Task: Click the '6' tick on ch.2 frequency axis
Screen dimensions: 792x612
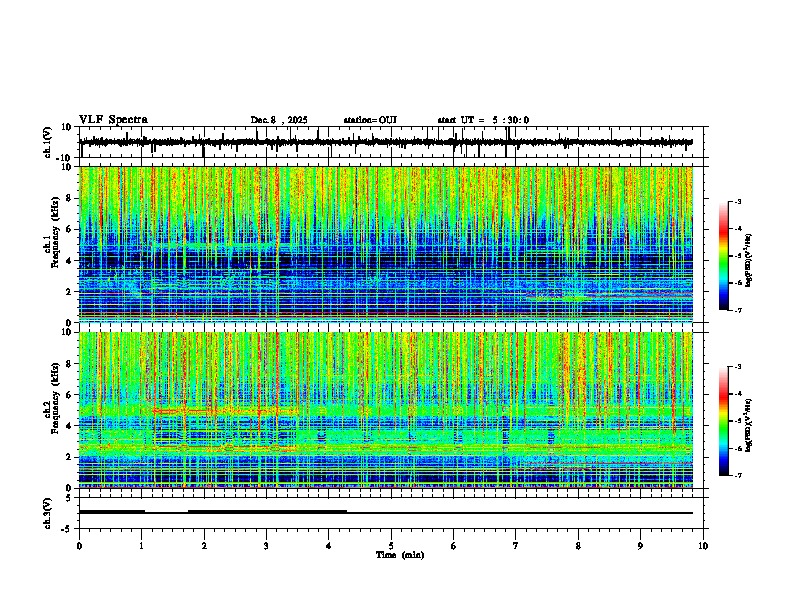Action: (x=69, y=394)
